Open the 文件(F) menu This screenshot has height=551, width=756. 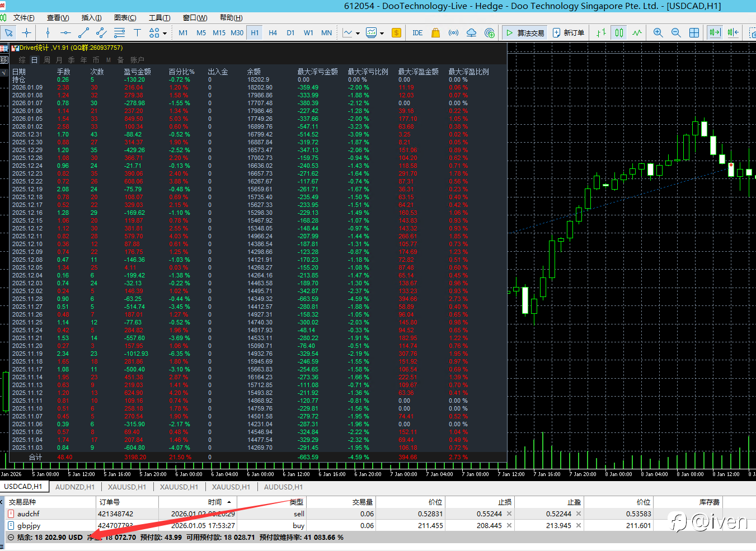click(x=24, y=18)
